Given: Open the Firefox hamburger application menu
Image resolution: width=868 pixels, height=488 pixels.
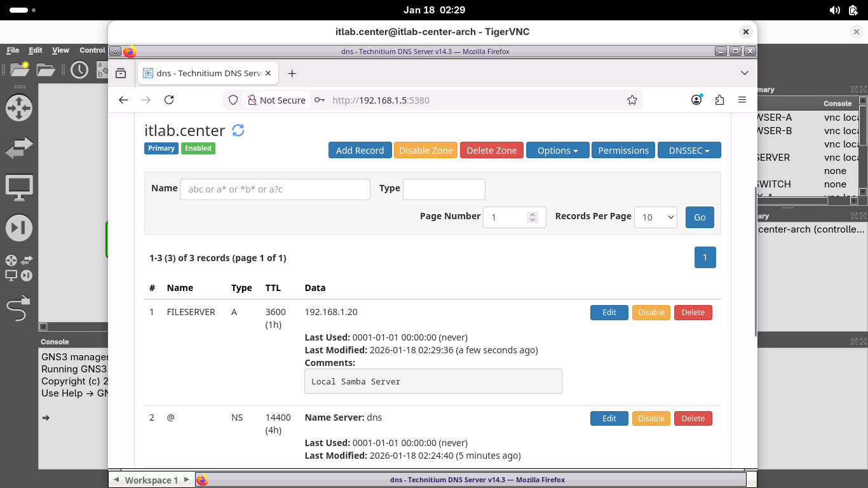Looking at the screenshot, I should (x=742, y=100).
